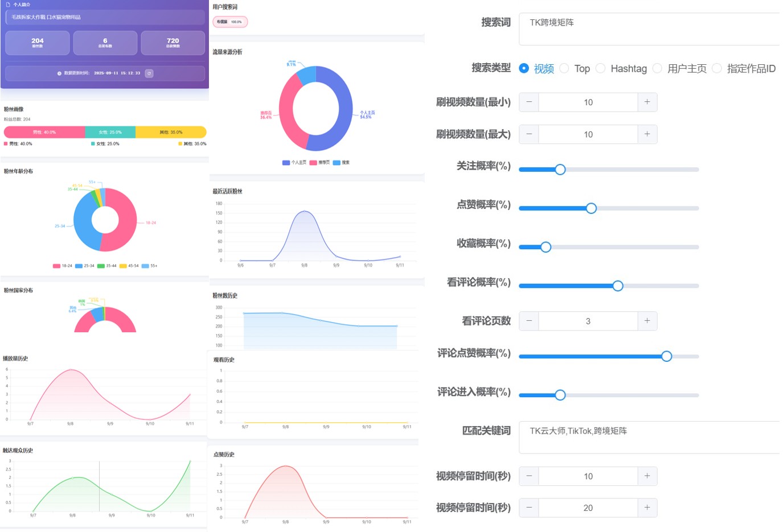Screen dimensions: 784x532
Task: Click plus icon for 刷视频数量(最小)
Action: (647, 102)
